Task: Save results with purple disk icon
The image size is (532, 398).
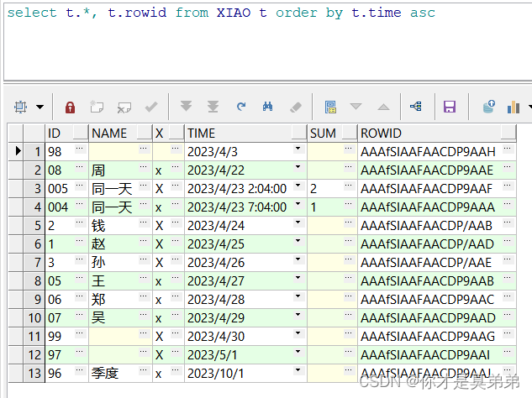Action: click(450, 107)
